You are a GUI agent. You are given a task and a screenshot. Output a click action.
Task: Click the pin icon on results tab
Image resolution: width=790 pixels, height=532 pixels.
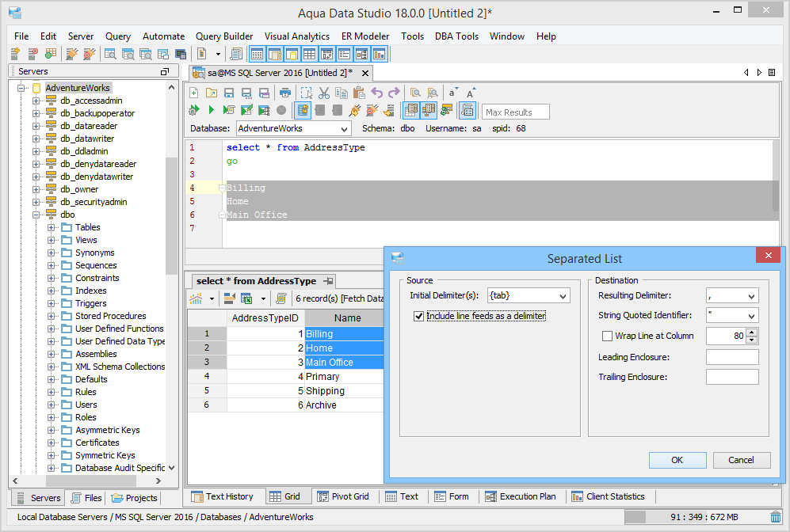pos(328,281)
